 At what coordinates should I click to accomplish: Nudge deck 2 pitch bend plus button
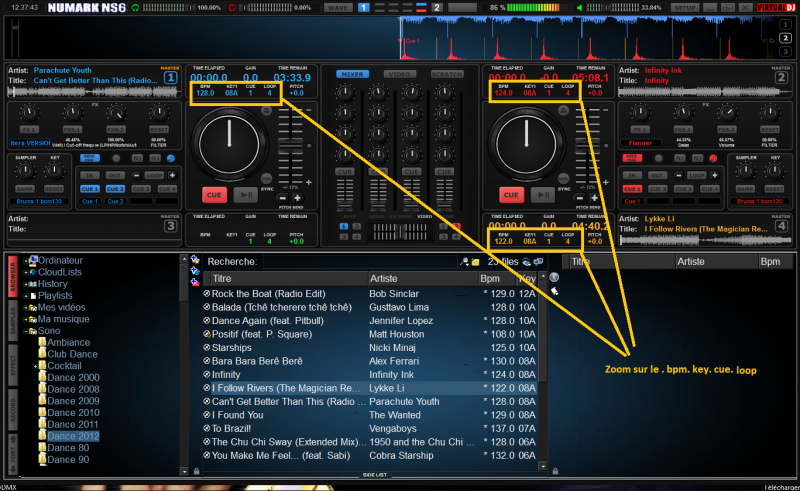tap(594, 198)
